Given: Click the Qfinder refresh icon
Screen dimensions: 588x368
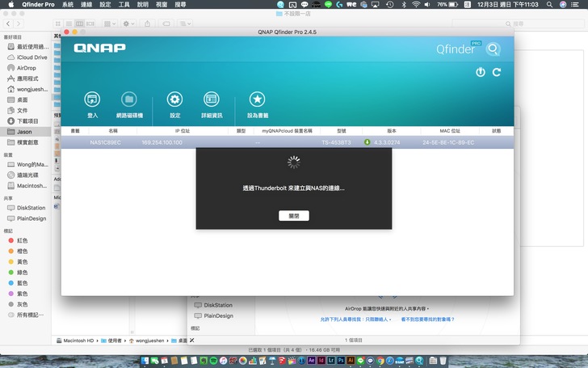Looking at the screenshot, I should [x=497, y=72].
